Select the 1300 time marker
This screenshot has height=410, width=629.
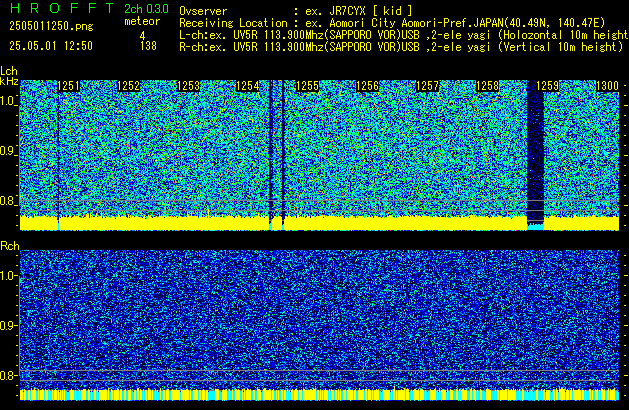coord(607,86)
